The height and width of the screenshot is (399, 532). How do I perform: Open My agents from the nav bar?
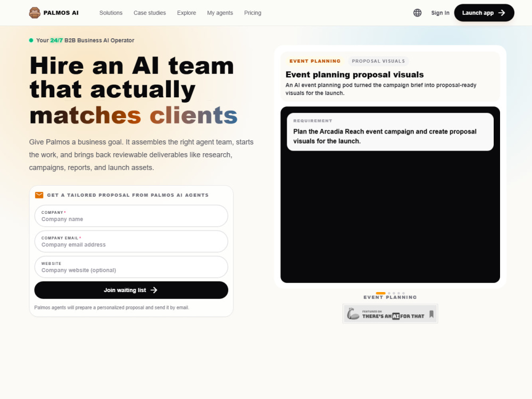point(220,13)
